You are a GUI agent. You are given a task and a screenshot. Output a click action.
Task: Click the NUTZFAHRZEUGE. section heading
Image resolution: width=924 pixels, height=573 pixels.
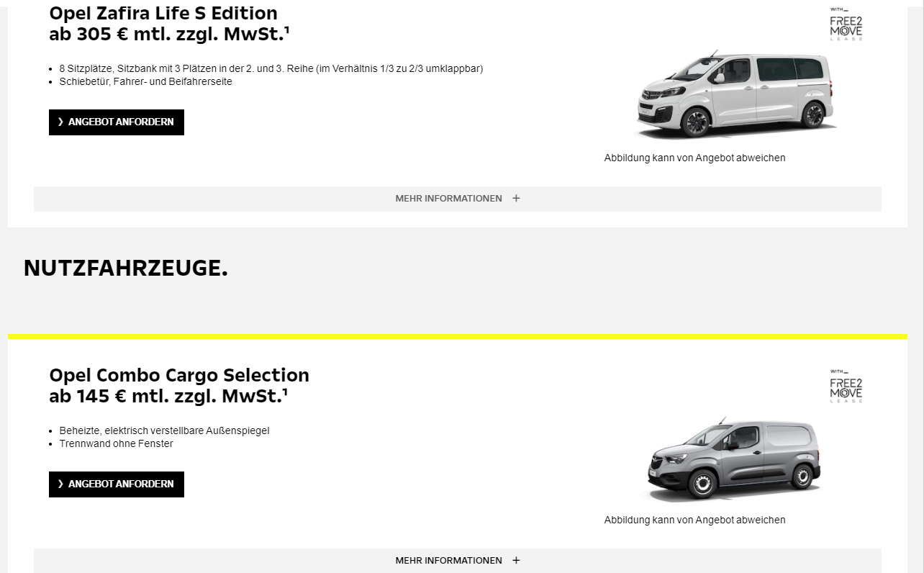pyautogui.click(x=126, y=268)
